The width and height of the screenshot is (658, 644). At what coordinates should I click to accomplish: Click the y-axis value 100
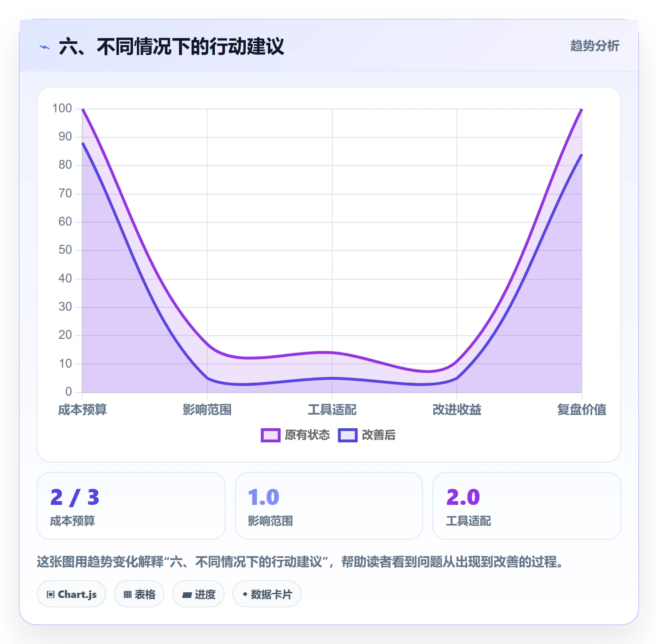tap(62, 109)
